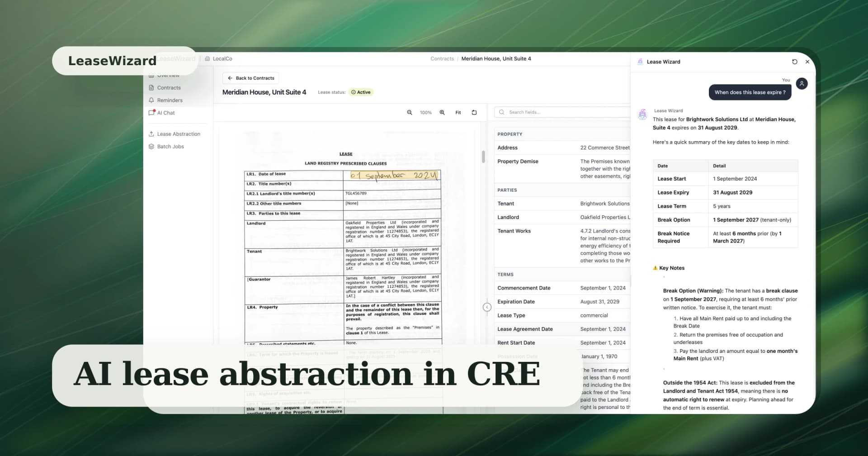This screenshot has width=868, height=456.
Task: Click the search magnifier icon in fields panel
Action: [x=502, y=112]
